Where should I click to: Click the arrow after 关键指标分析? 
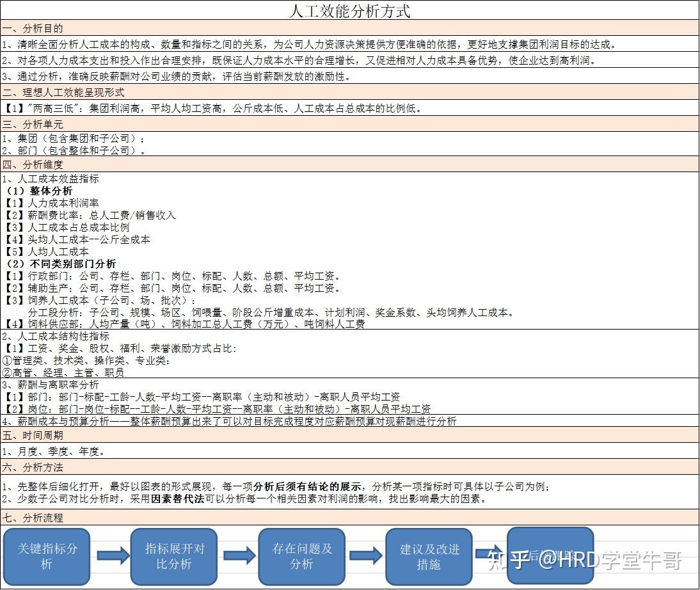tap(113, 555)
